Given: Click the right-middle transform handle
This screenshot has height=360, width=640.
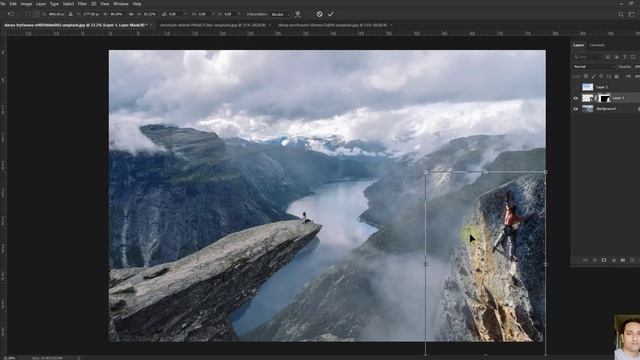Looking at the screenshot, I should tap(546, 264).
